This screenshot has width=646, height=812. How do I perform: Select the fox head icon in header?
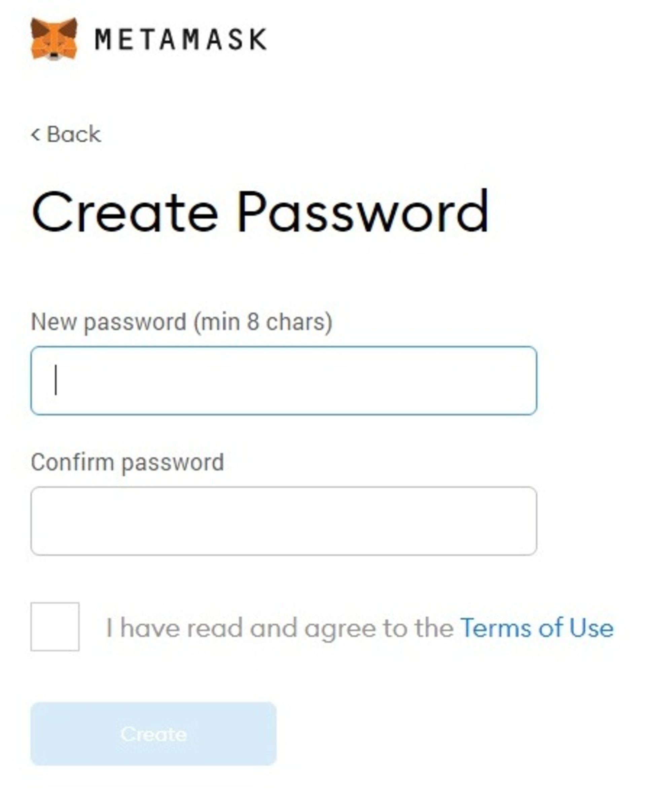pyautogui.click(x=54, y=39)
